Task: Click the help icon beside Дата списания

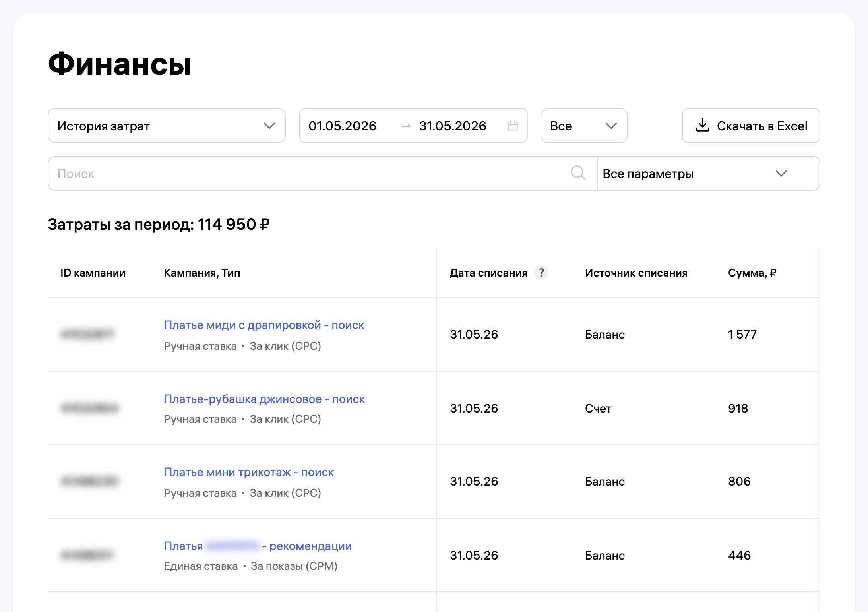Action: (x=541, y=273)
